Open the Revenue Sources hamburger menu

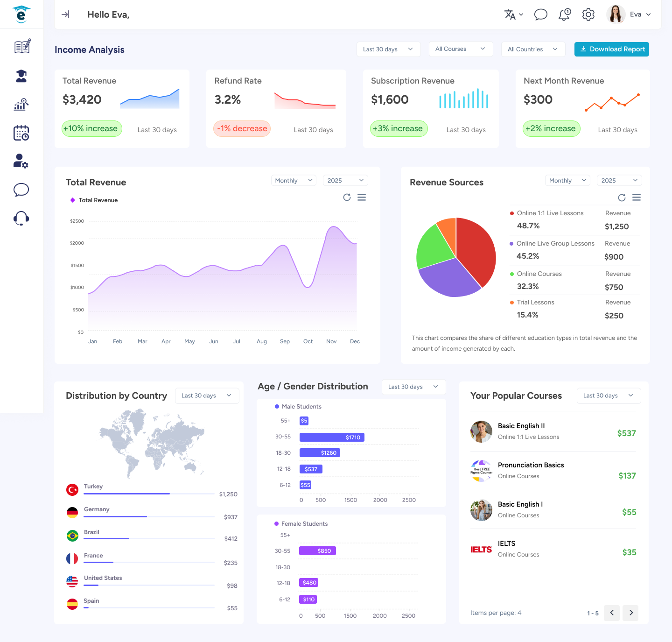[637, 198]
